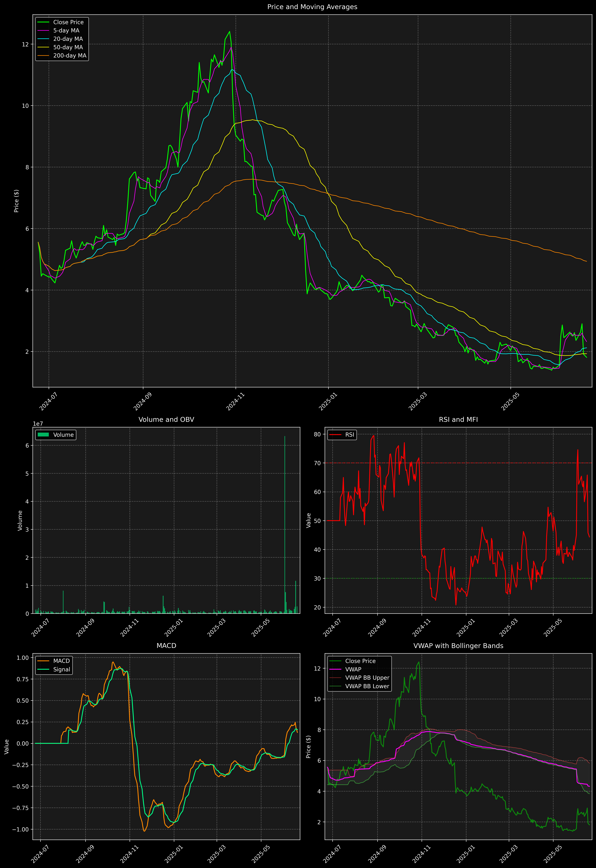Click the 'MACD' chart title
Image resolution: width=596 pixels, height=868 pixels.
(x=166, y=646)
